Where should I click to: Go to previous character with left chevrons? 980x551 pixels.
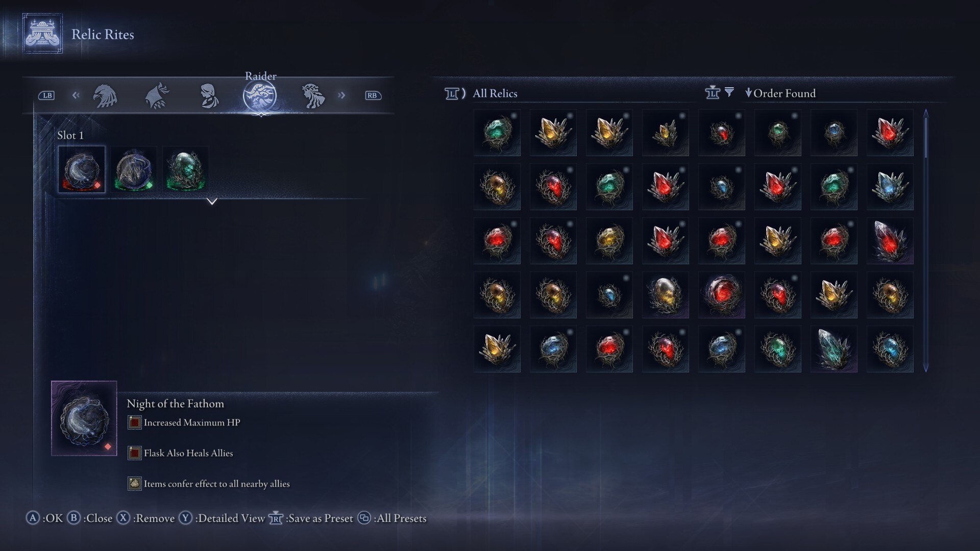pos(76,95)
